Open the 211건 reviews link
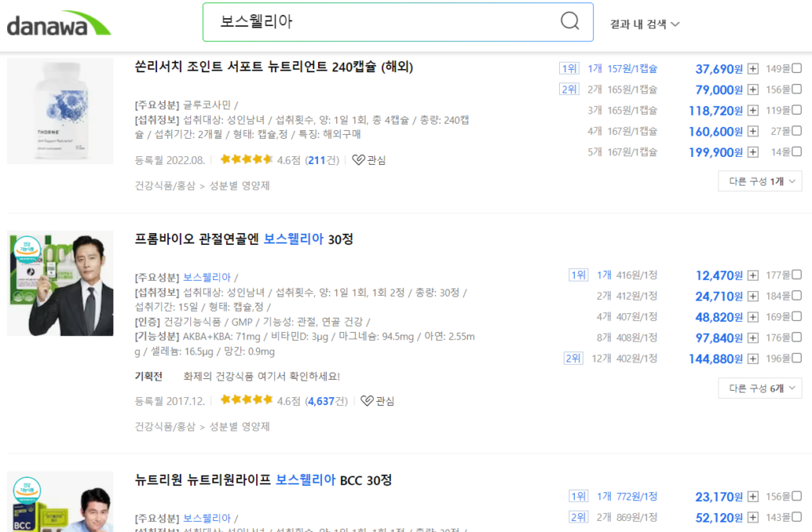This screenshot has width=812, height=532. [x=322, y=160]
